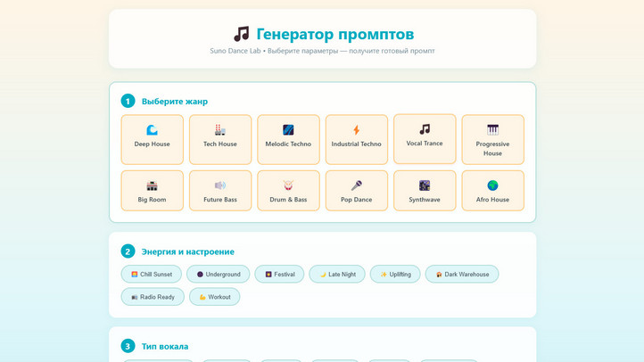This screenshot has width=644, height=362.
Task: Click the piano keys icon on Progressive House
Action: pyautogui.click(x=493, y=130)
